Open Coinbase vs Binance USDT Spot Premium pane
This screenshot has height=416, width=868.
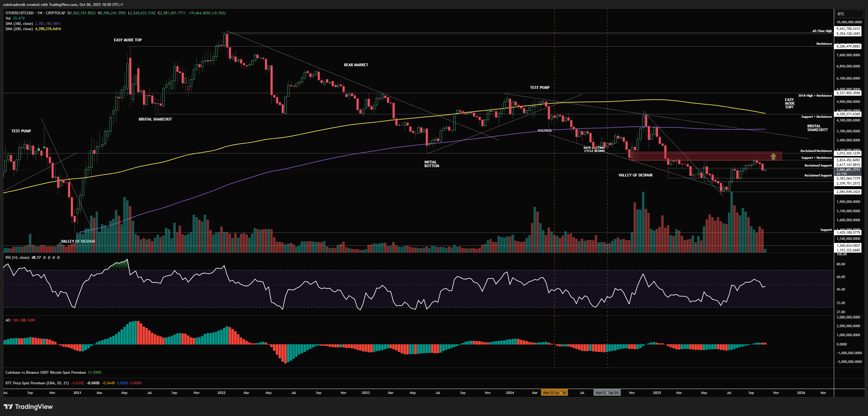45,373
